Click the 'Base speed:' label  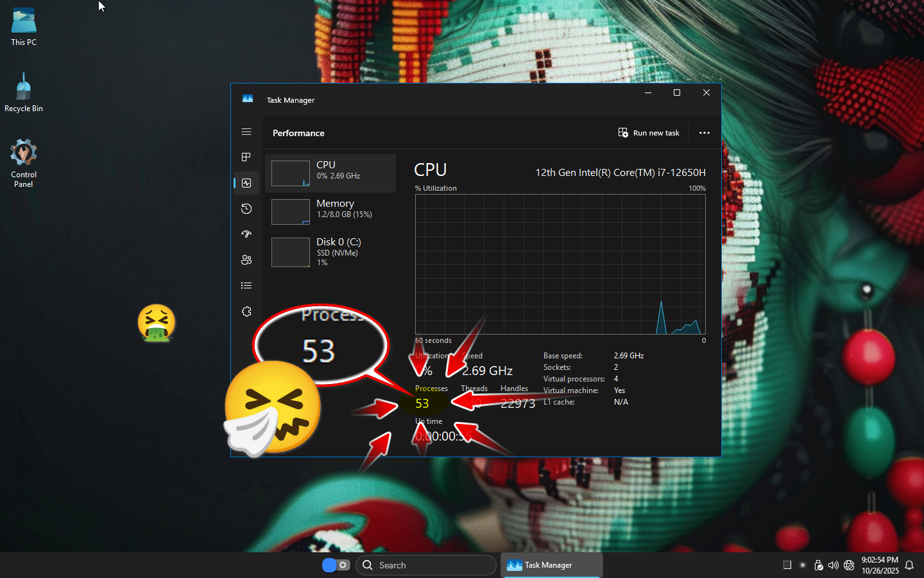click(x=563, y=356)
